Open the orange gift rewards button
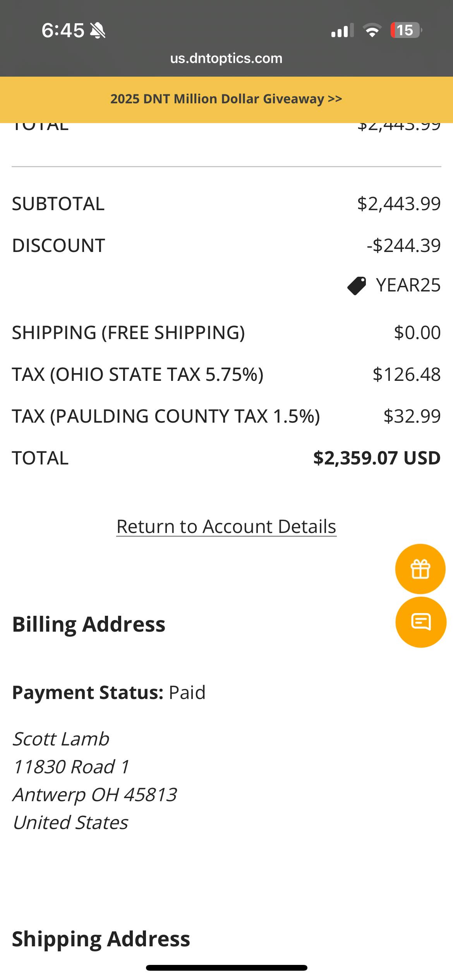This screenshot has height=980, width=453. click(420, 569)
